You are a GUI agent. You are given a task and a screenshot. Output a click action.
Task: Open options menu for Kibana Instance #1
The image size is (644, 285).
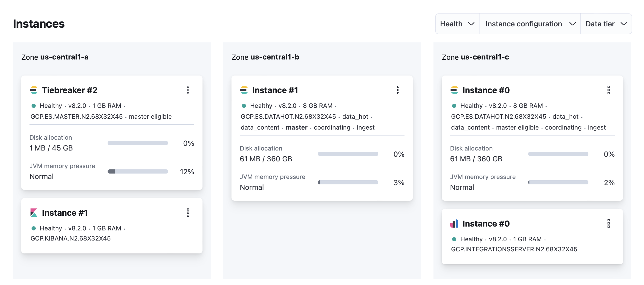[188, 213]
